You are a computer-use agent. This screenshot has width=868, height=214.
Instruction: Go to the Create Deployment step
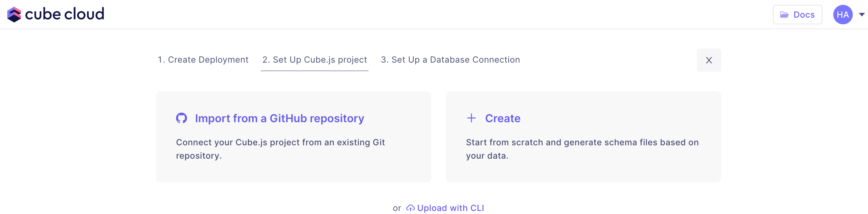point(203,60)
